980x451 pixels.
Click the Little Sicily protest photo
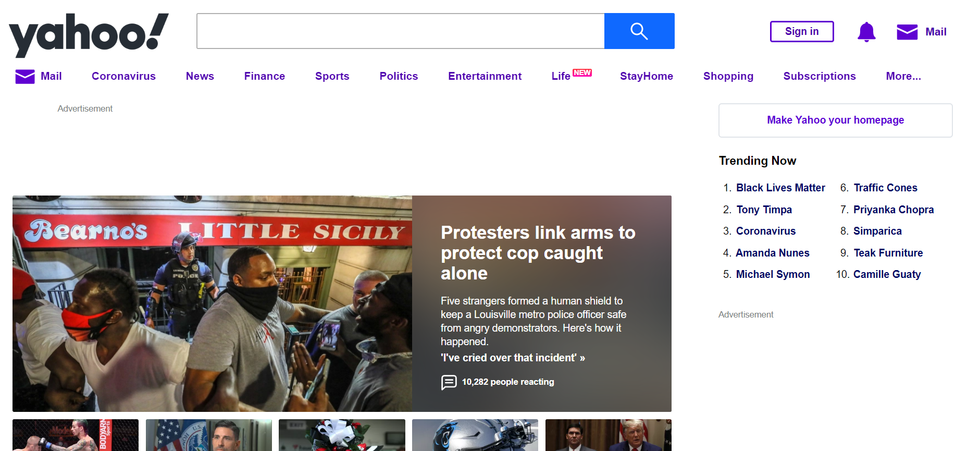click(x=212, y=303)
